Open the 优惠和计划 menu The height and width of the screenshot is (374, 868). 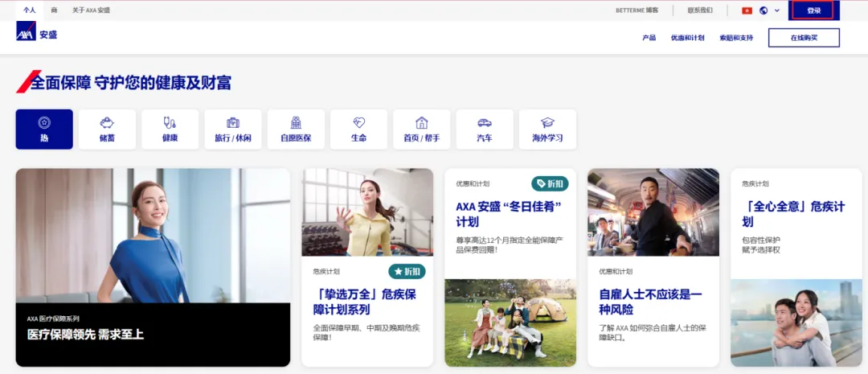click(687, 38)
